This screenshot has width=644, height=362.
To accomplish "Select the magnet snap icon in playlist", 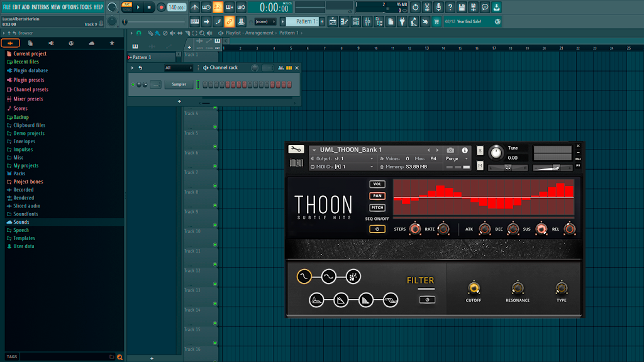I will tap(139, 33).
